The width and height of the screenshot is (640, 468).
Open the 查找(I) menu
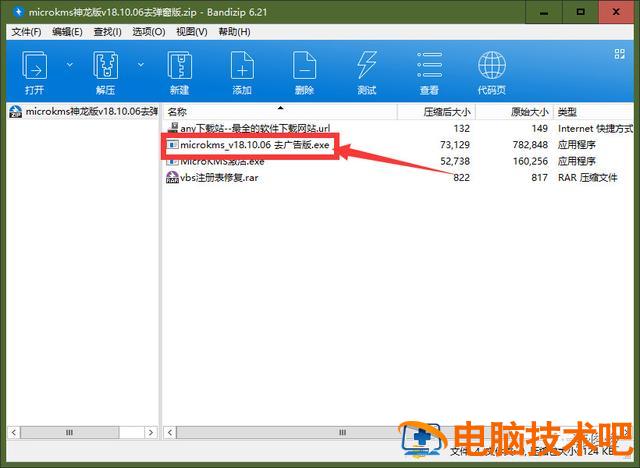click(107, 32)
